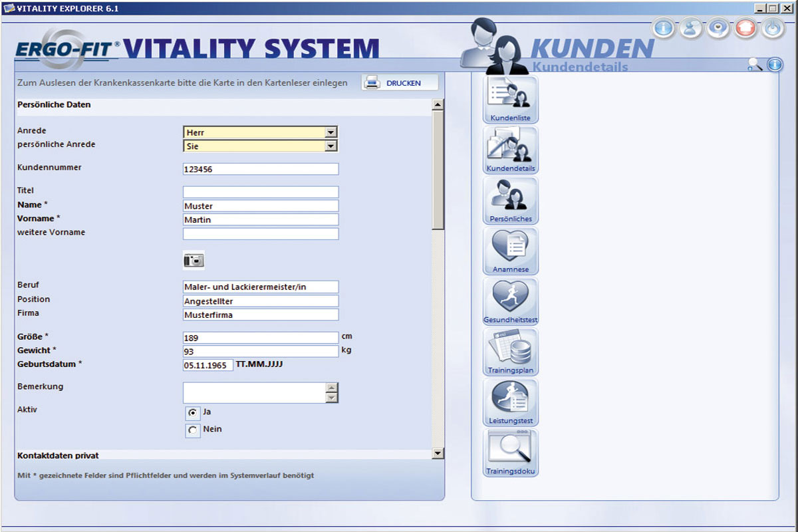Open the Gesundheitstest section

tap(511, 302)
